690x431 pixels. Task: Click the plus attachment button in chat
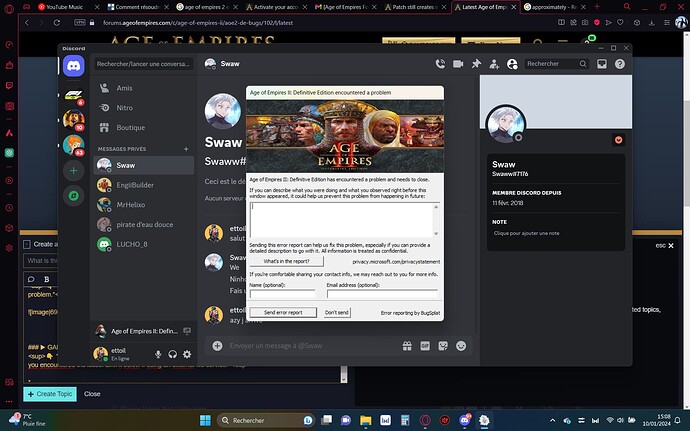pyautogui.click(x=217, y=346)
